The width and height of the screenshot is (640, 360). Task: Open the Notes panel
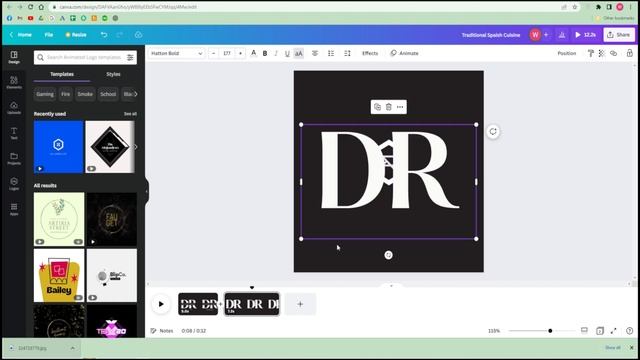(x=162, y=331)
